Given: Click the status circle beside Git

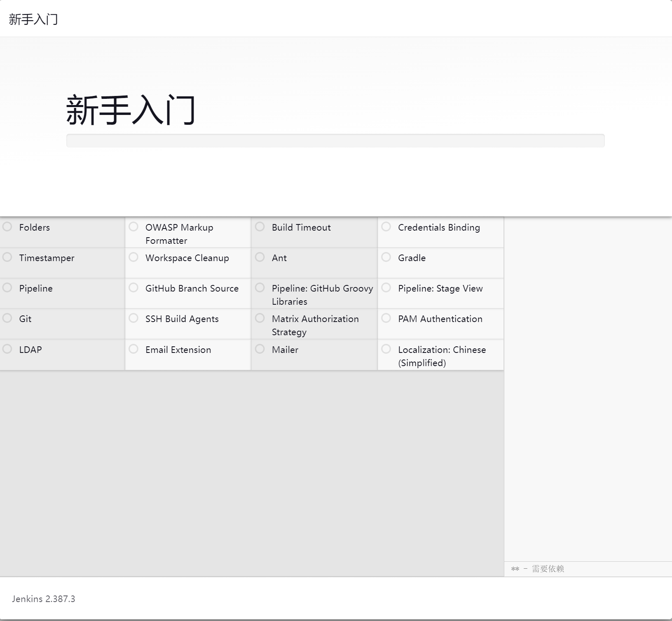Looking at the screenshot, I should [x=7, y=318].
